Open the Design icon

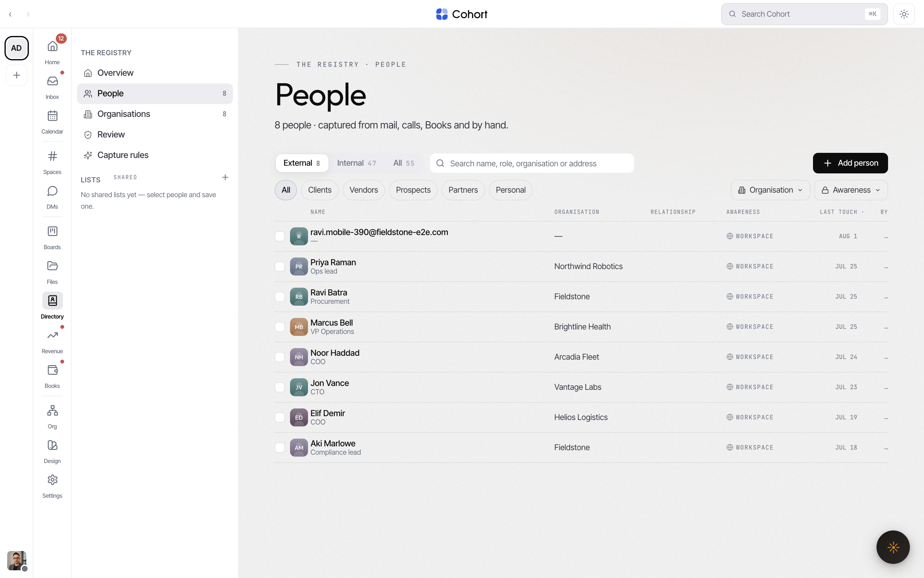52,451
